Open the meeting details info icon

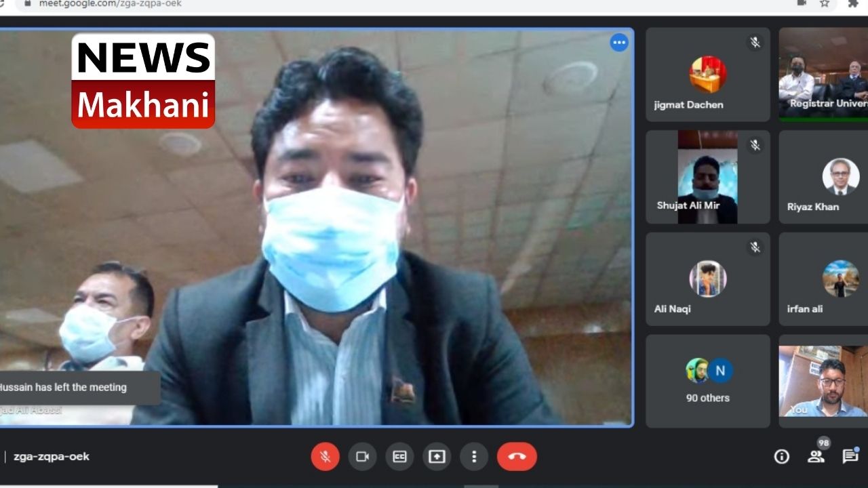[781, 457]
